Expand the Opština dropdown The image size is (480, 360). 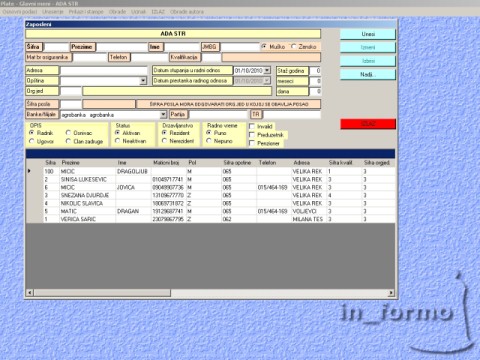[143, 81]
